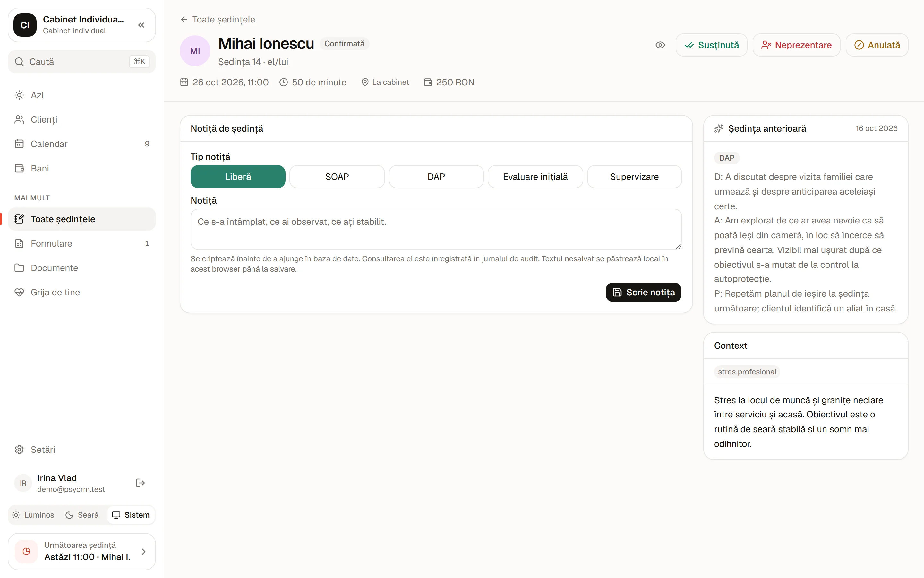Click the Irina Vlad user profile
Viewport: 924px width, 578px height.
71,483
